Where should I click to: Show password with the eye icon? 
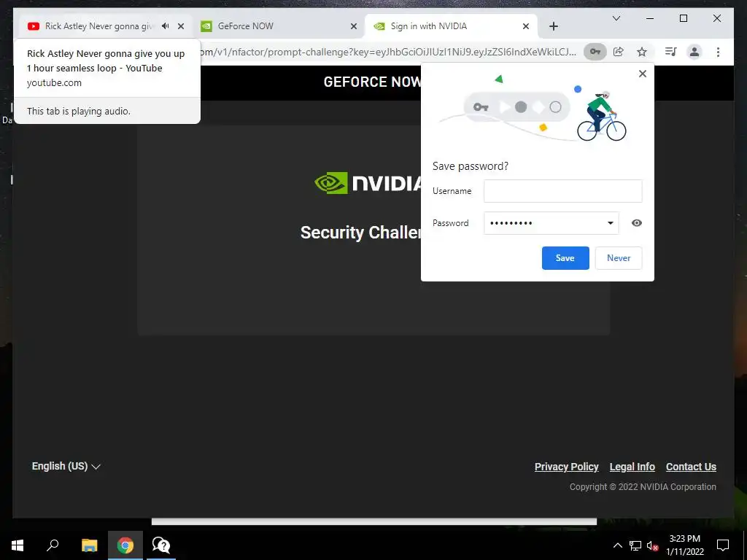[x=636, y=223]
